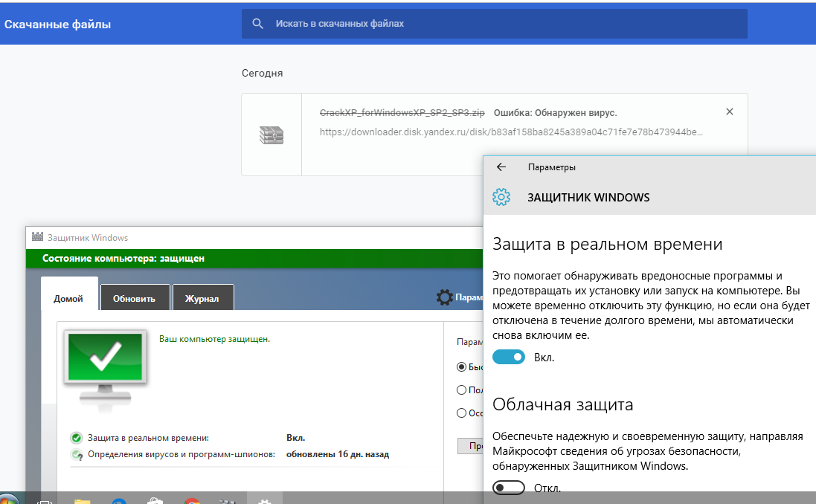816x504 pixels.
Task: Click the Settings gear in the taskbar
Action: point(264,500)
